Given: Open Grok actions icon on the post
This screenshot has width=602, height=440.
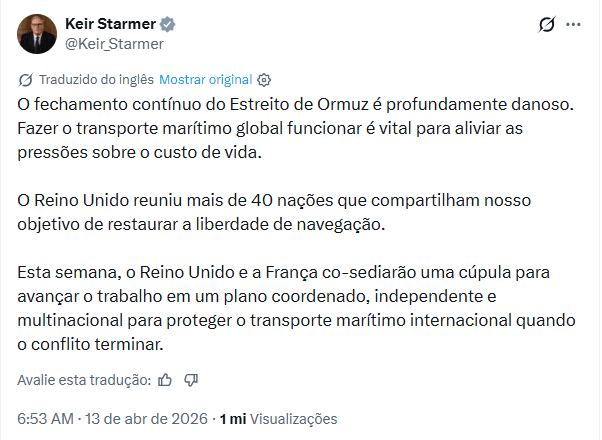Looking at the screenshot, I should click(x=546, y=24).
